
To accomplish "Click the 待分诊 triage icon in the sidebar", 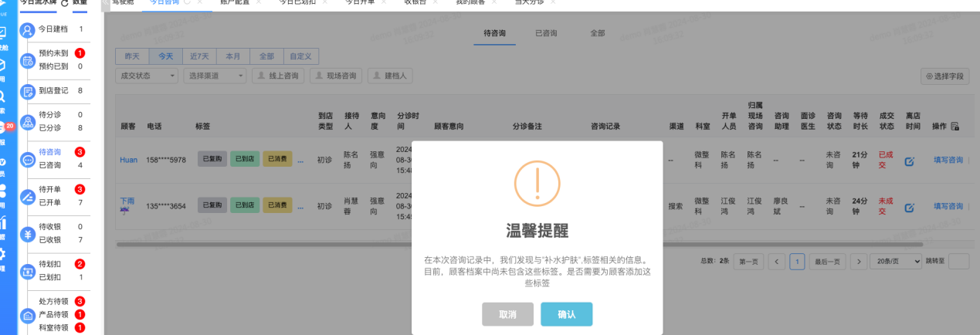I will point(28,122).
